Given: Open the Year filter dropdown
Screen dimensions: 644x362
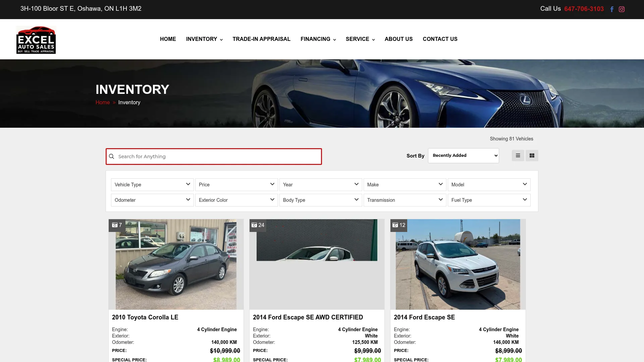Looking at the screenshot, I should click(x=321, y=185).
